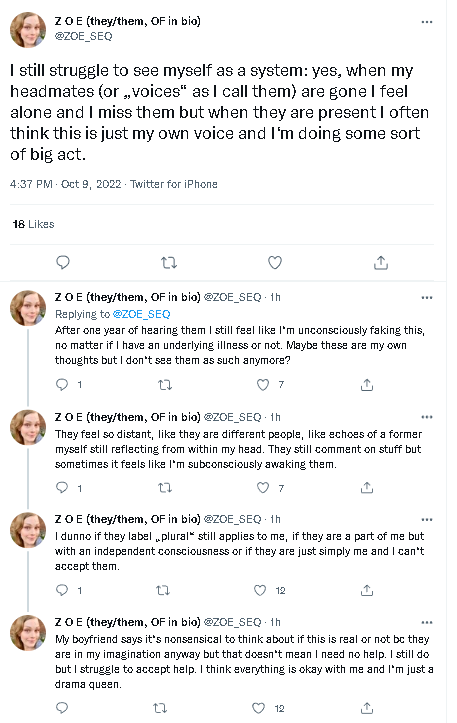View the 16 Likes list
Screen dimensions: 457x723
point(34,224)
